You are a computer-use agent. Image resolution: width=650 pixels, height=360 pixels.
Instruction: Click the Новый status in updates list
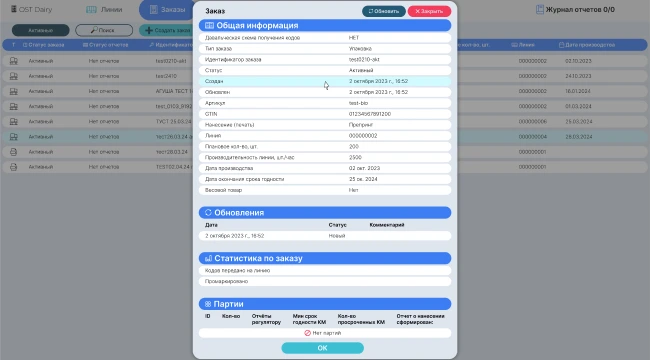tap(337, 236)
